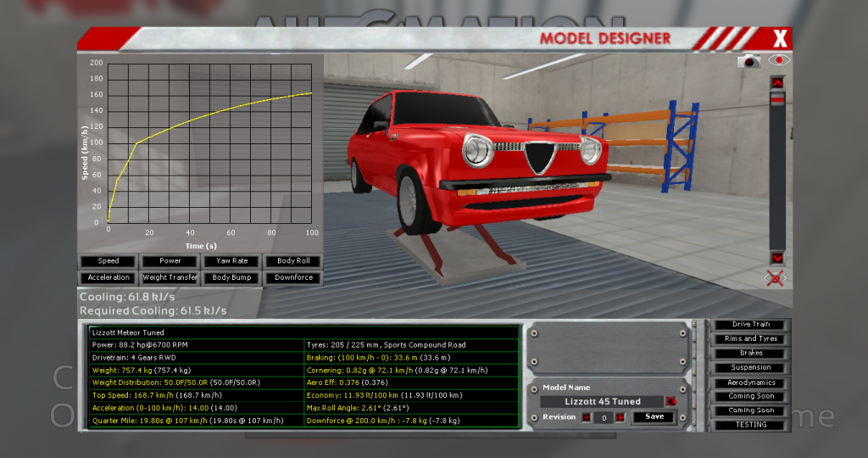Open the Brakes section
Image resolution: width=868 pixels, height=458 pixels.
coord(751,354)
